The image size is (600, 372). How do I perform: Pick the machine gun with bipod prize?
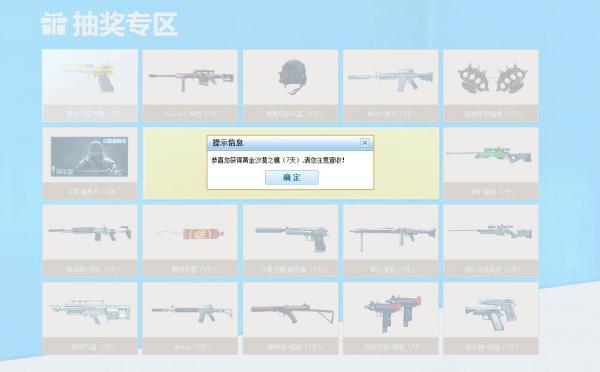click(391, 241)
